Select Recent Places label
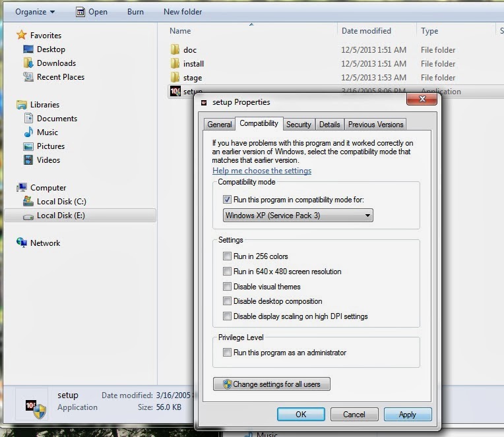Image resolution: width=504 pixels, height=437 pixels. 61,76
